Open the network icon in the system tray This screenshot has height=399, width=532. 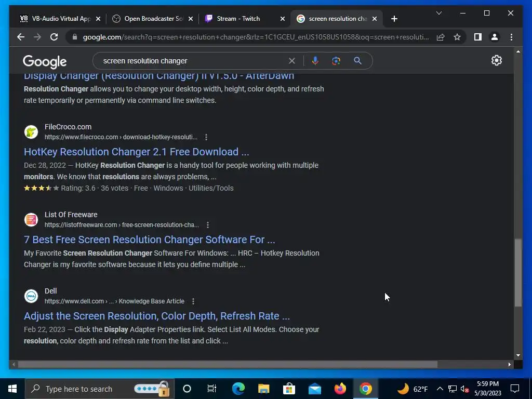point(453,389)
